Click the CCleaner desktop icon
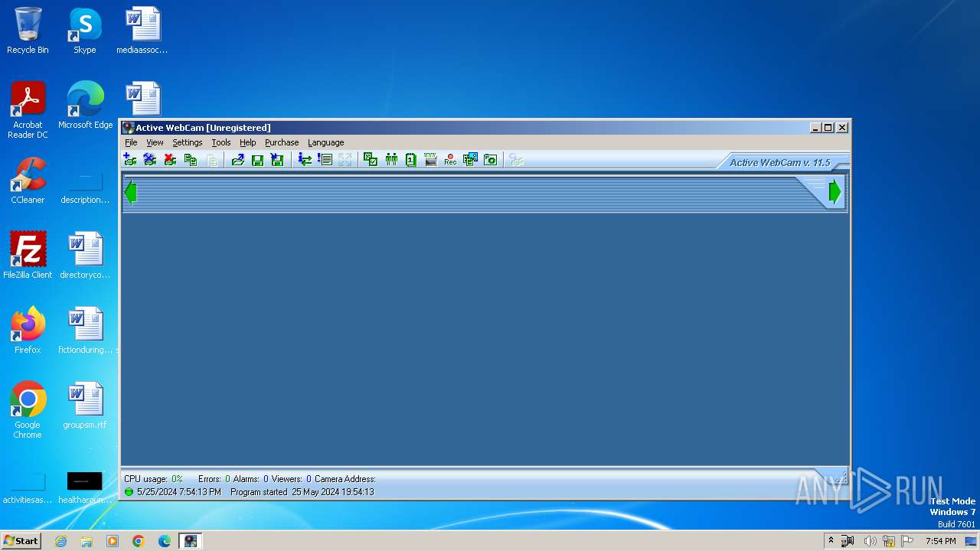 pyautogui.click(x=28, y=181)
